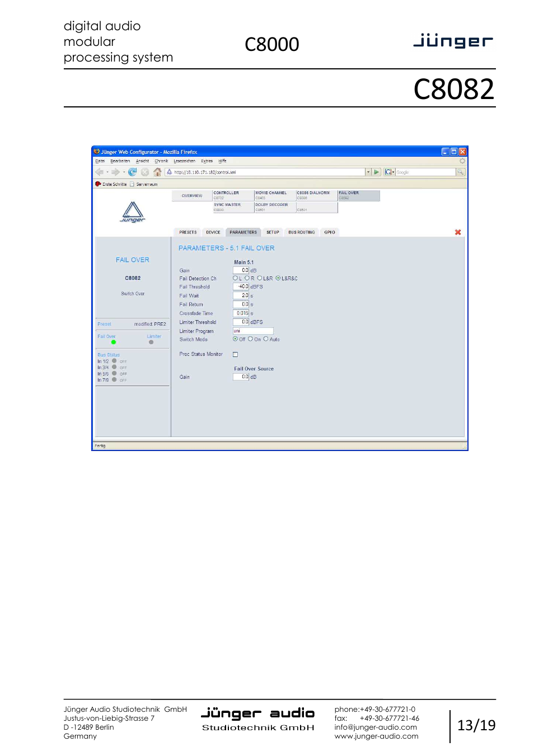Click the In 5/6 bus status LED
Image resolution: width=534 pixels, height=756 pixels.
[x=114, y=373]
